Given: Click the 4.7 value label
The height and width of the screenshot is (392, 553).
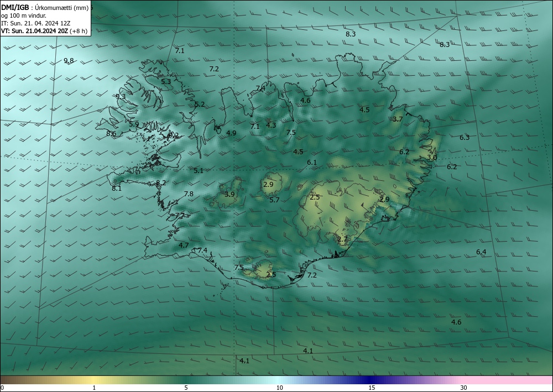Looking at the screenshot, I should (x=184, y=245).
